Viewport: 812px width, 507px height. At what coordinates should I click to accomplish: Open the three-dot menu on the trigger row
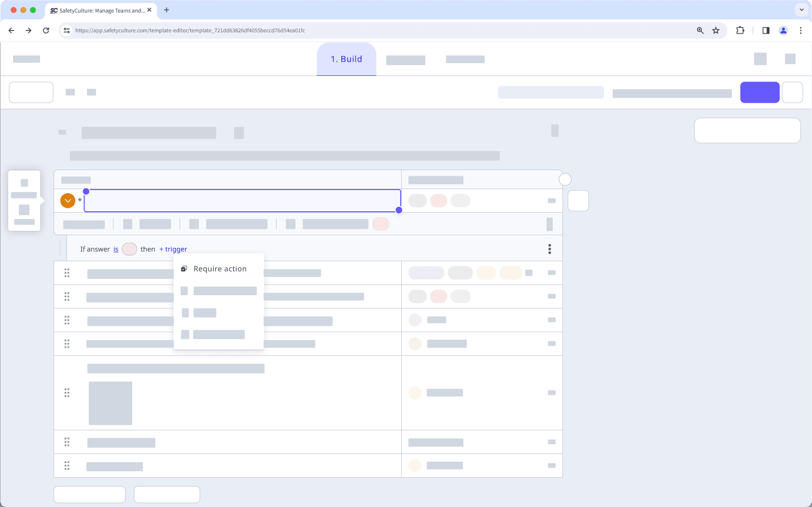549,249
